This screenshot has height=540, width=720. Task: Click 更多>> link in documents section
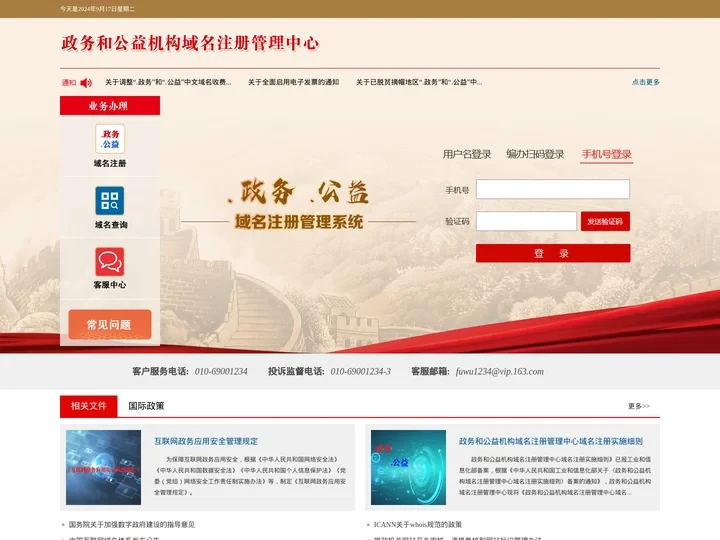639,406
